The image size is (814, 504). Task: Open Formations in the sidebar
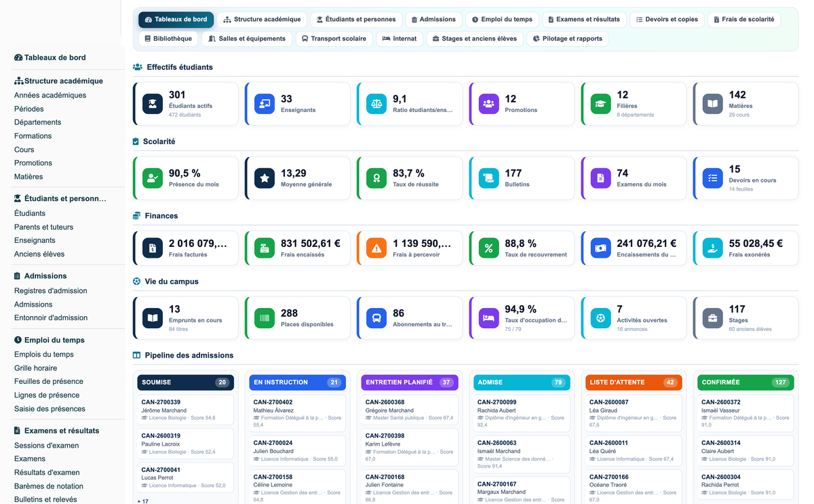click(33, 136)
